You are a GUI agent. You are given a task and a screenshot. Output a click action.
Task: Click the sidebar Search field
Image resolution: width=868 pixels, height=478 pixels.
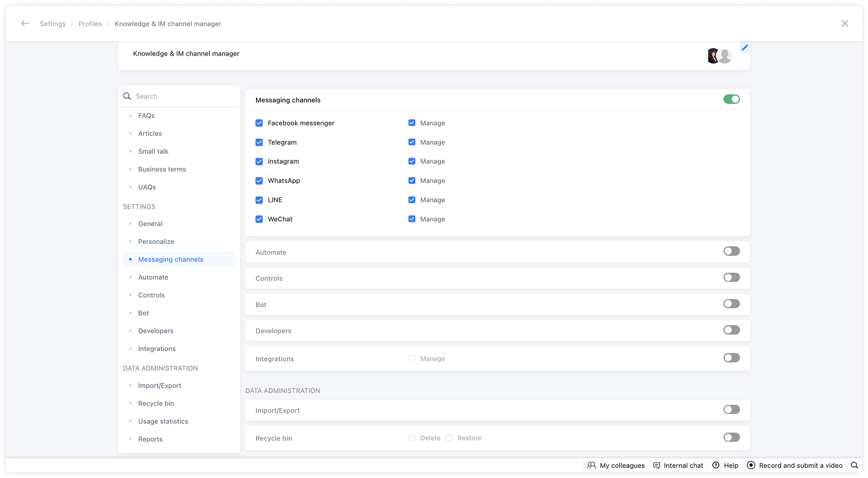[181, 96]
